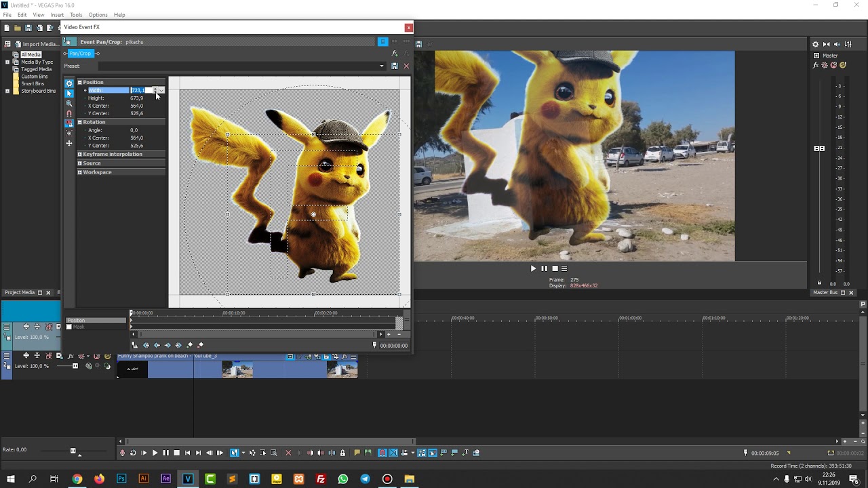Screen dimensions: 868x488
Task: Expand the Keyframe interpolation section
Action: [x=79, y=155]
